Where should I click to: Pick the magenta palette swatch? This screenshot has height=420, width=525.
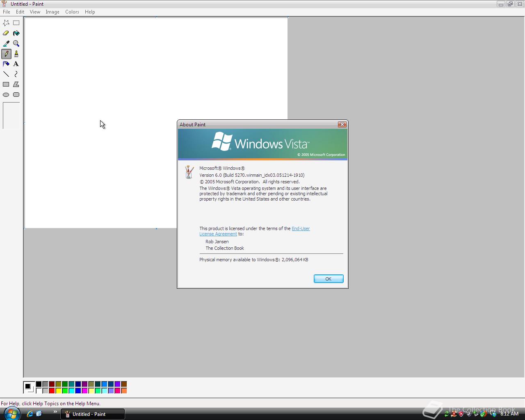84,391
